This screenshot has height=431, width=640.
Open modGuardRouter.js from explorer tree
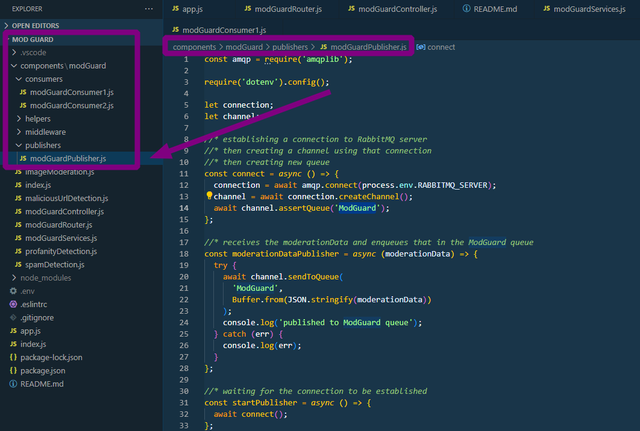(x=59, y=225)
